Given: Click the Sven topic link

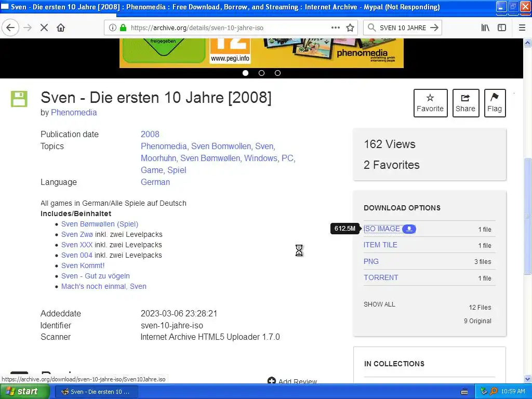Looking at the screenshot, I should pos(265,146).
